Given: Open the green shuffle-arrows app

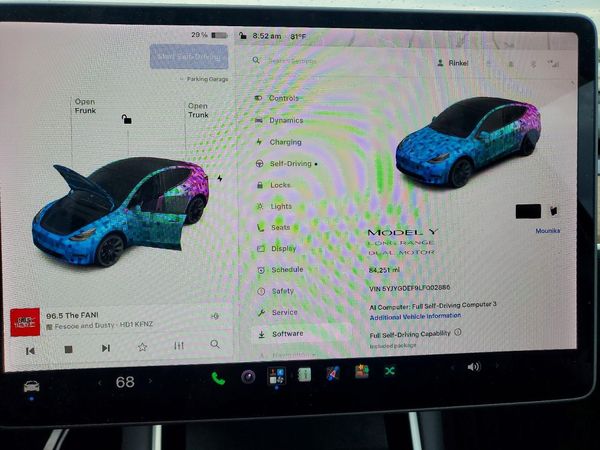Looking at the screenshot, I should 390,371.
